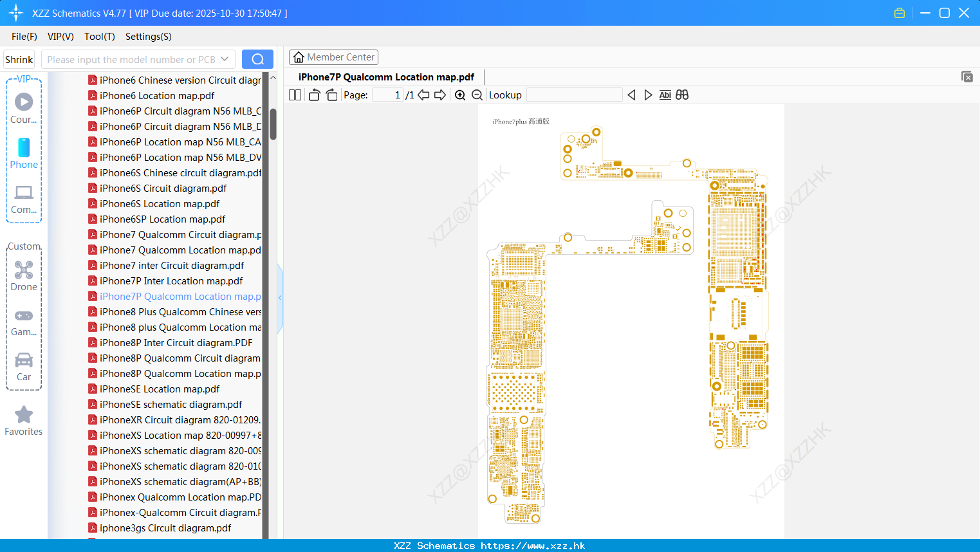Open iPhone8P Qualcomm Location map
Image resolution: width=980 pixels, height=552 pixels.
pos(174,374)
